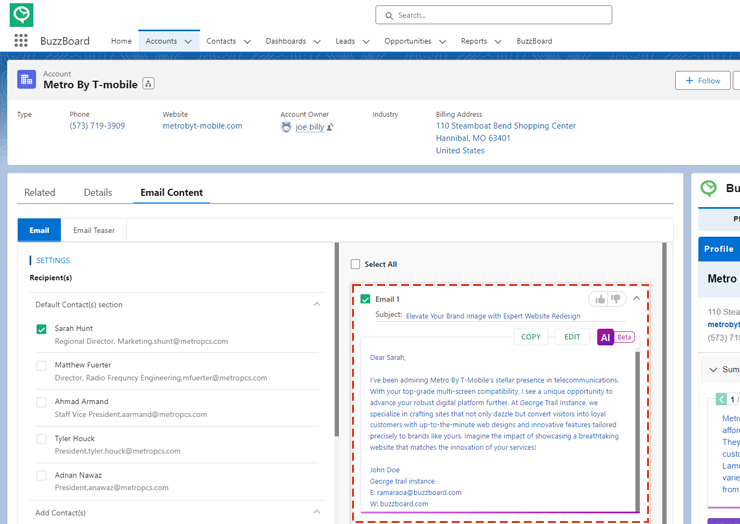Click the green previous arrow in summary
This screenshot has width=740, height=524.
(x=721, y=399)
